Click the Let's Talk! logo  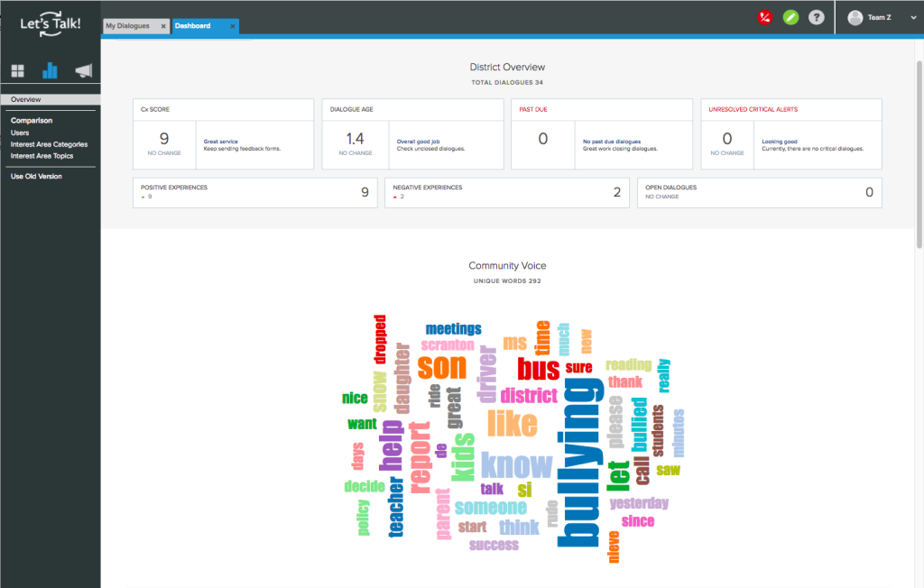51,23
